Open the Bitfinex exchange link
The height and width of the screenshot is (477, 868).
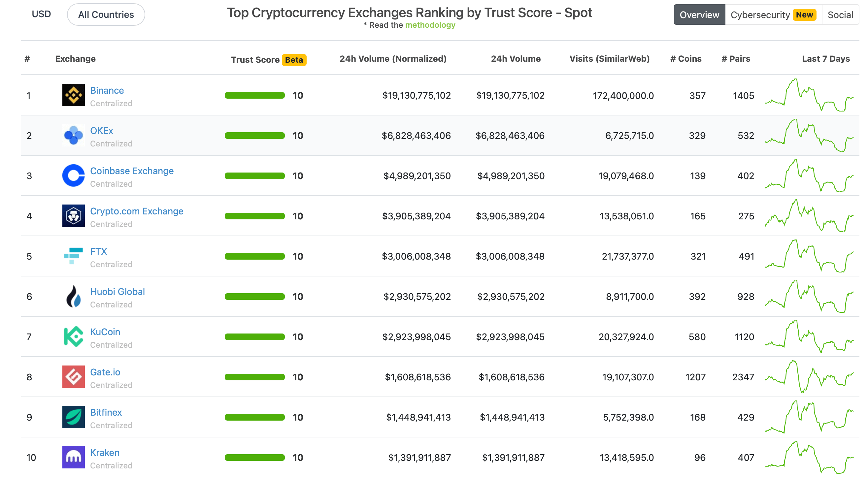pyautogui.click(x=106, y=412)
